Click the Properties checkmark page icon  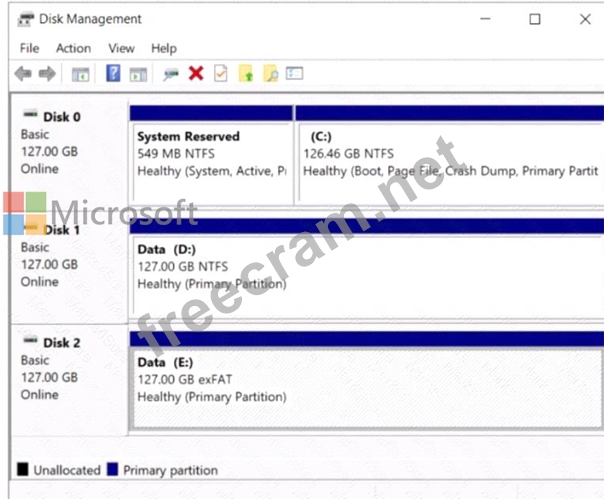coord(220,74)
